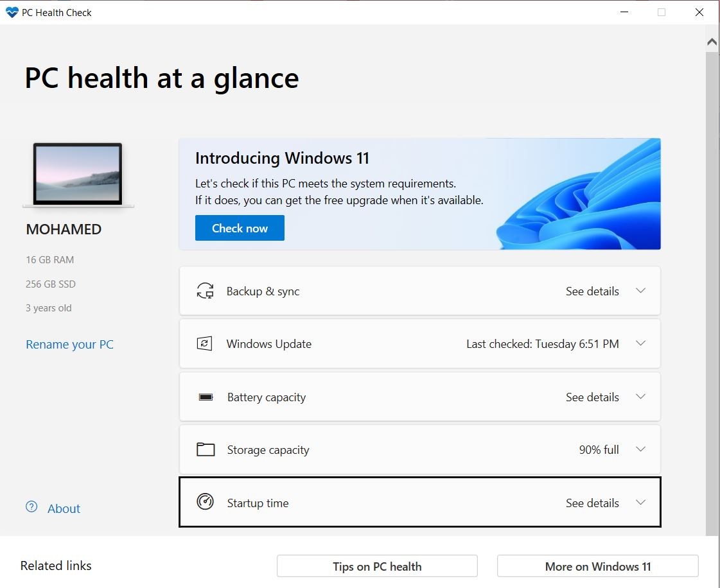Screen dimensions: 720x588
Task: Click the Windows Update refresh icon
Action: (204, 343)
